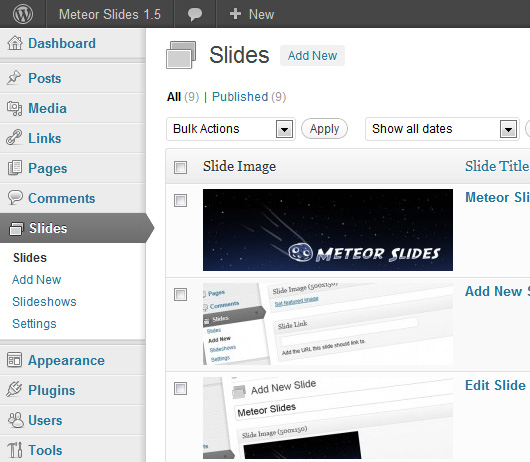
Task: Click the Apply button
Action: pyautogui.click(x=324, y=129)
